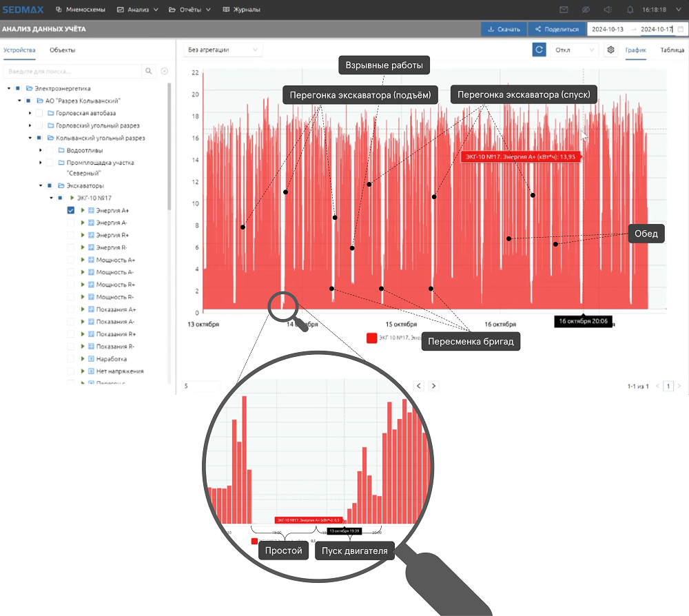Click the Скачать download button
This screenshot has height=616, width=689.
point(504,30)
